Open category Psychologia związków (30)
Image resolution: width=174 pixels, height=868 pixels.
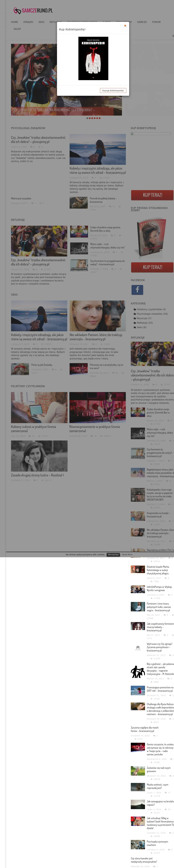152,314
